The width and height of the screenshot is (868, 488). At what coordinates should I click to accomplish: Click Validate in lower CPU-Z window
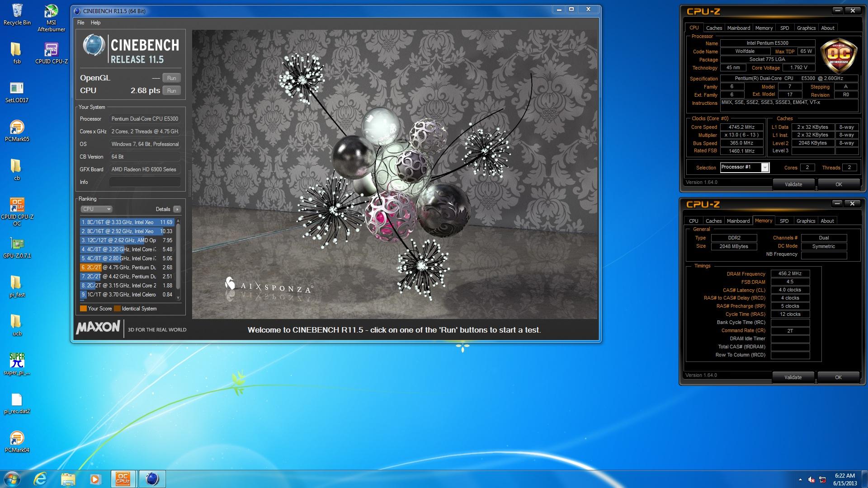[x=793, y=377]
